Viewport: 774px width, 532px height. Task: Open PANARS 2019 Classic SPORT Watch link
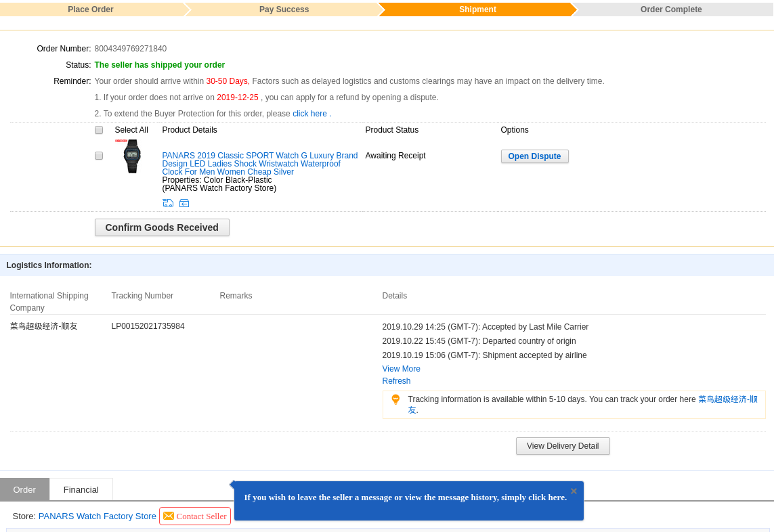click(259, 163)
